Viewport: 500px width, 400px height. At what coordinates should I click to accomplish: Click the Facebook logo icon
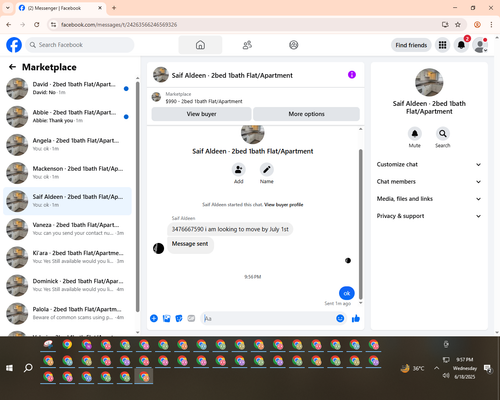[x=14, y=45]
